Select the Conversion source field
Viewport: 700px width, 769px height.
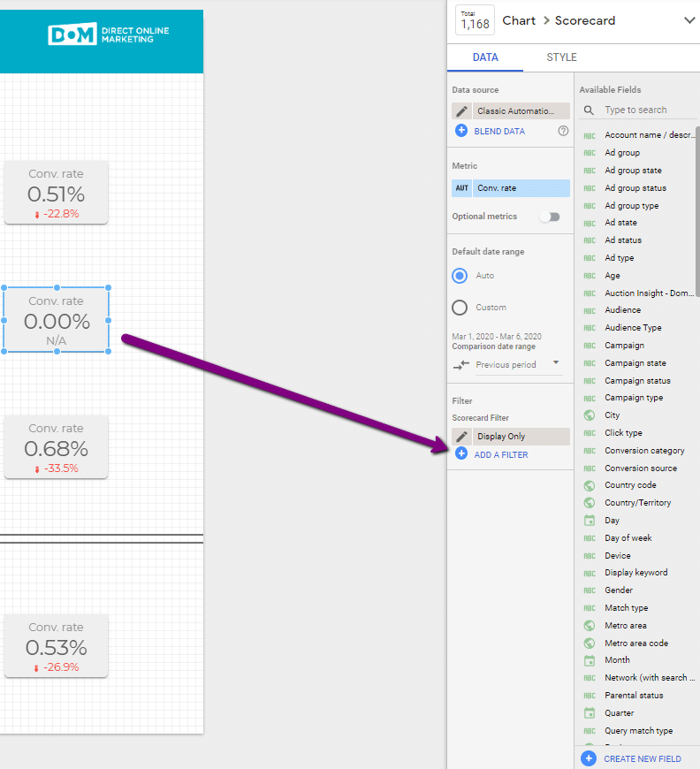pyautogui.click(x=639, y=468)
